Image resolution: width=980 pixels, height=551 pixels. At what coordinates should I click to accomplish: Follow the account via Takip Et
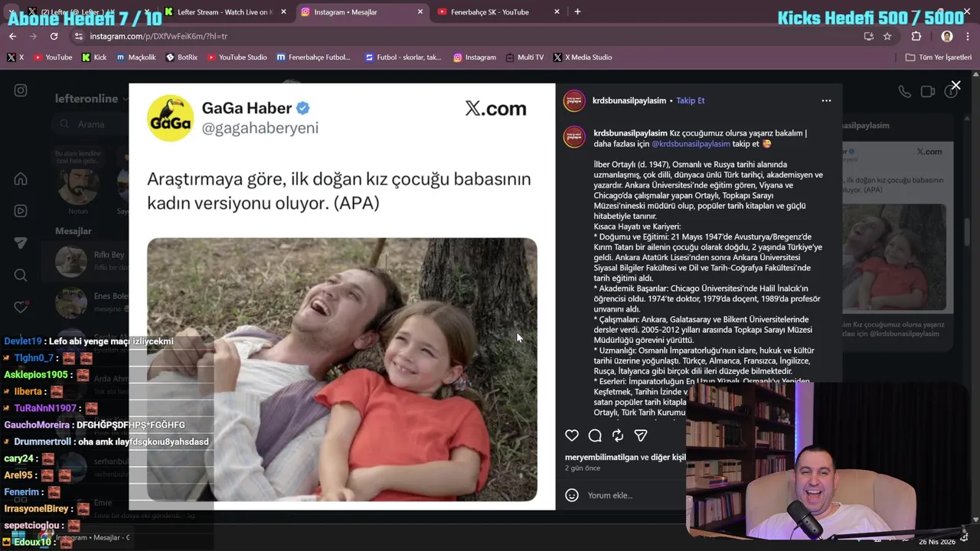691,100
